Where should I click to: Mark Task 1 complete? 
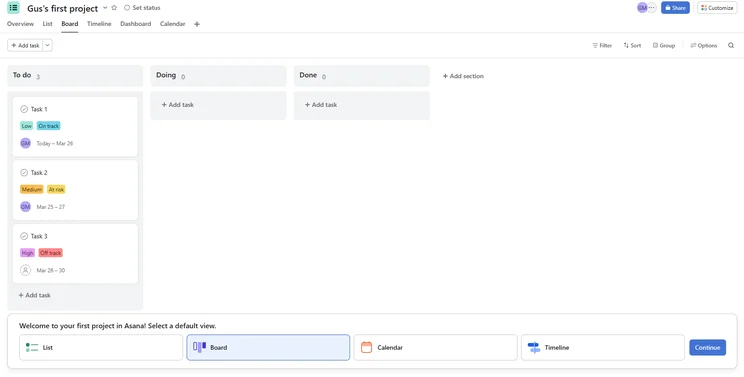click(x=24, y=109)
